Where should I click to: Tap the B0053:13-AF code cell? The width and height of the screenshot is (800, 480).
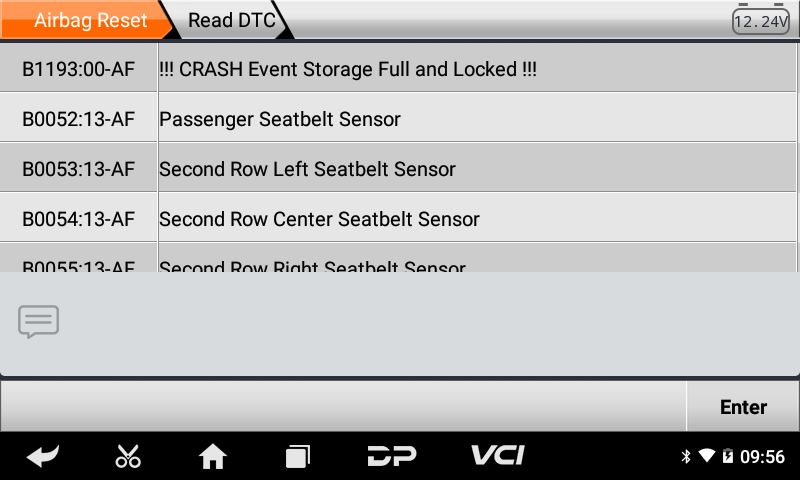click(x=79, y=169)
